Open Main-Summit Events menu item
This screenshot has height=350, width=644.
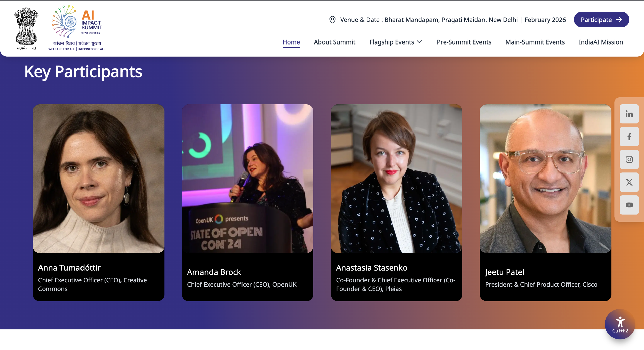coord(535,42)
